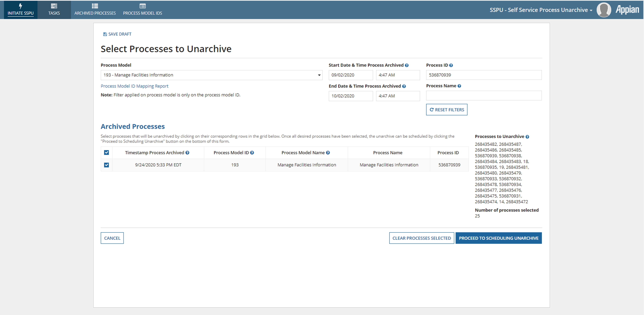Click the 9/24/2020 5:33 PM EDT cell
The width and height of the screenshot is (644, 315).
point(158,165)
